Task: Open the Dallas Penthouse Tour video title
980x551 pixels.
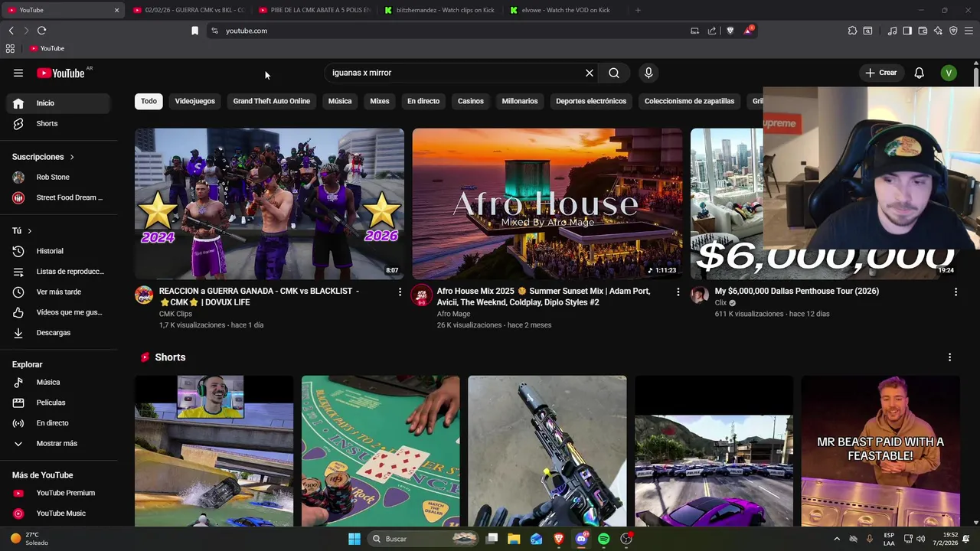Action: (796, 291)
